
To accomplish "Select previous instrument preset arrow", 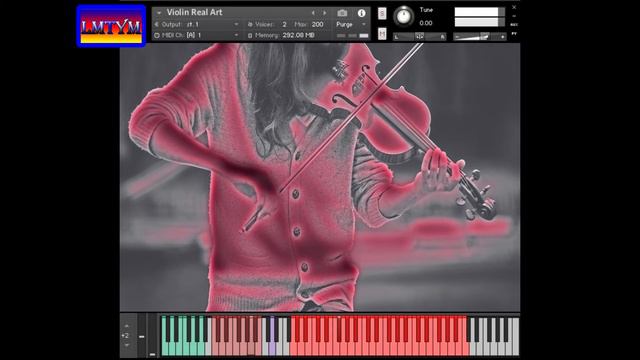I will click(313, 13).
